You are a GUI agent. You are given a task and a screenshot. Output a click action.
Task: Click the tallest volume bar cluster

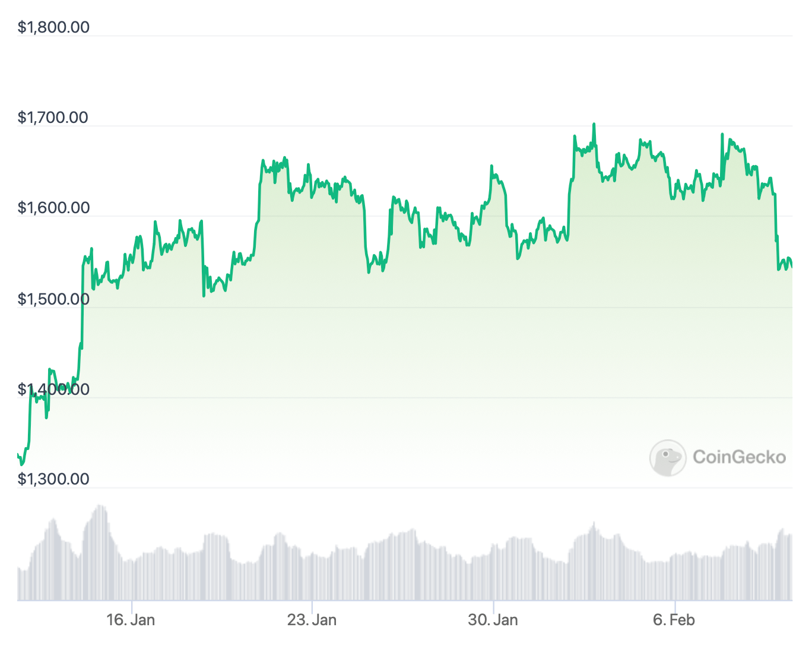(100, 508)
